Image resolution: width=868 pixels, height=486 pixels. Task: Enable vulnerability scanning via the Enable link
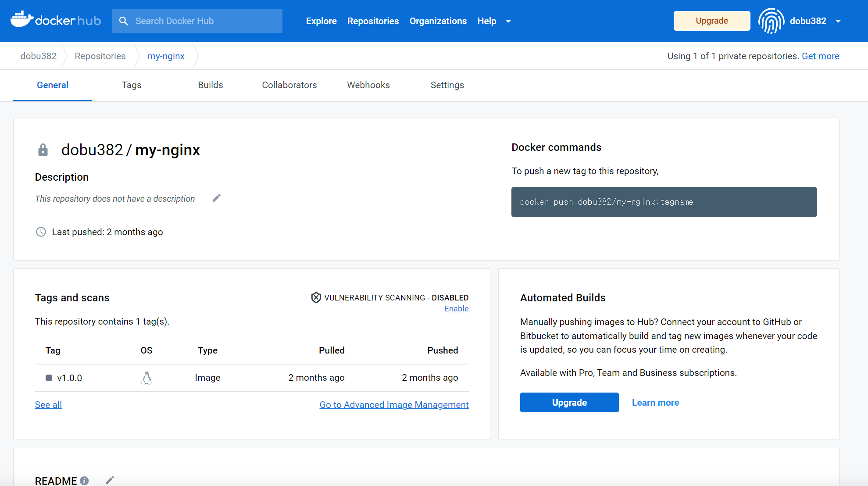(x=457, y=308)
